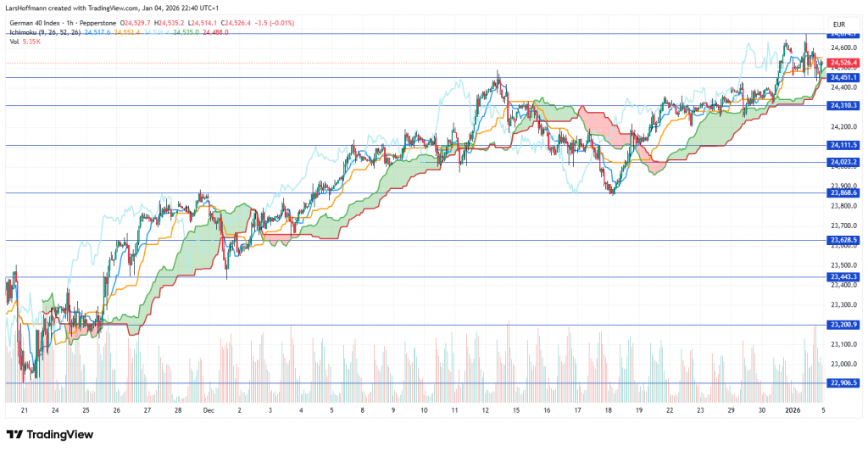Viewport: 868px width, 451px height.
Task: Click the 24,111.5 horizontal line label
Action: click(x=844, y=145)
